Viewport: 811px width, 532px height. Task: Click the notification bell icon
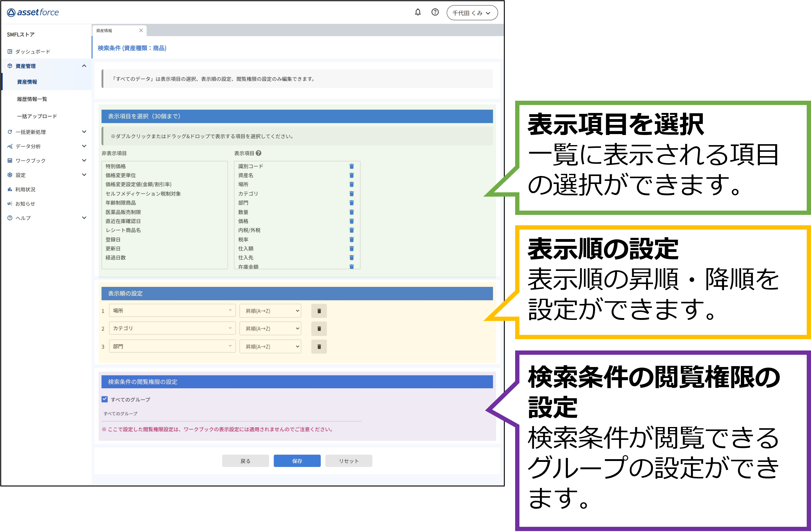point(418,12)
